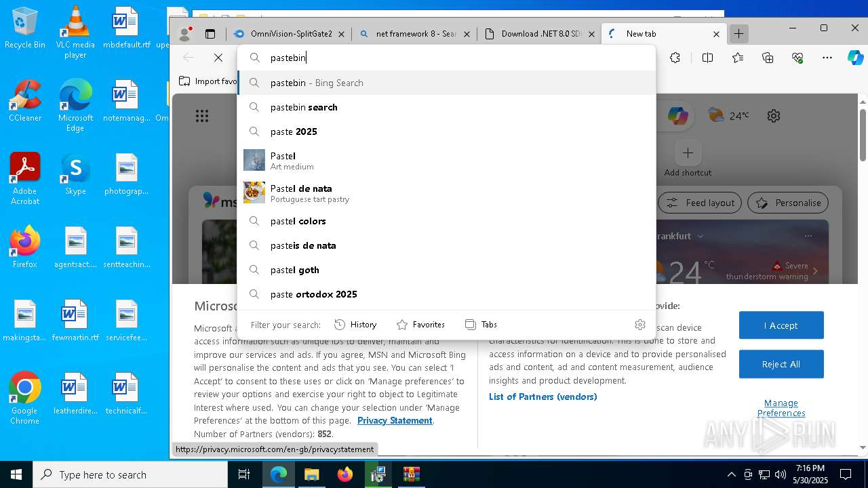
Task: Open Google Chrome desktop shortcut
Action: (25, 399)
